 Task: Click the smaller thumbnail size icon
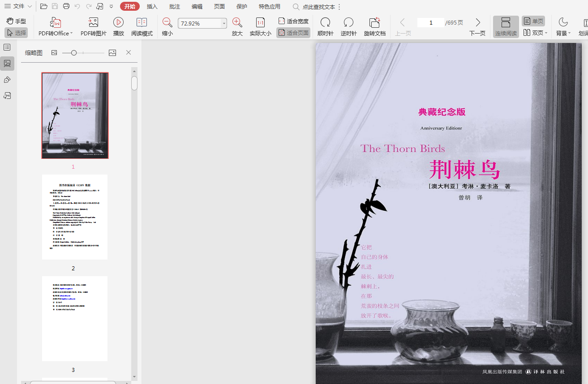[54, 53]
